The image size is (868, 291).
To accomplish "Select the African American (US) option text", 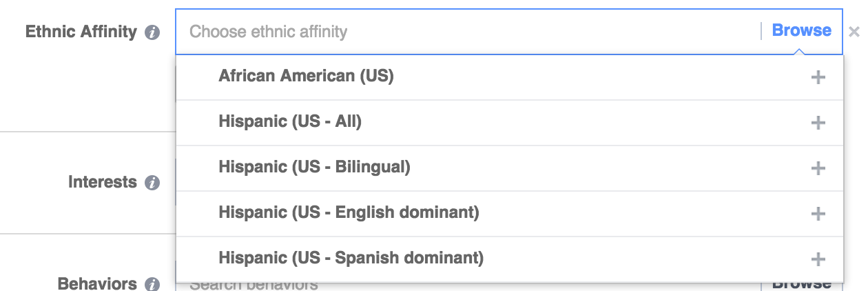I will [306, 76].
